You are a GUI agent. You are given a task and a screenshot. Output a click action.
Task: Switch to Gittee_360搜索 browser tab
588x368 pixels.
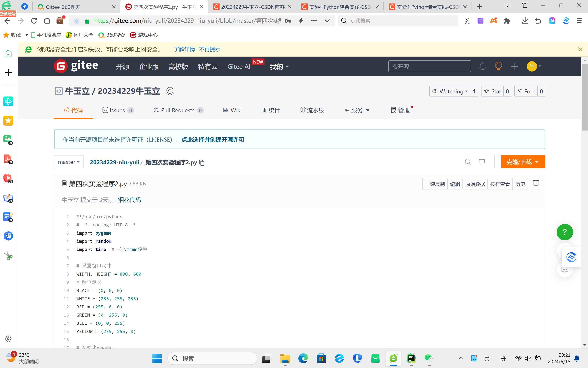77,7
